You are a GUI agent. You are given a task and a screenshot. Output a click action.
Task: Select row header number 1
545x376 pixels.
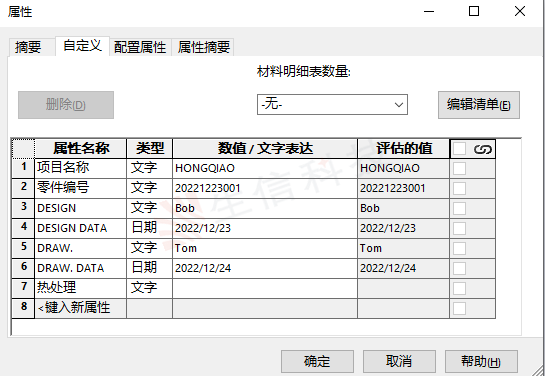click(23, 169)
